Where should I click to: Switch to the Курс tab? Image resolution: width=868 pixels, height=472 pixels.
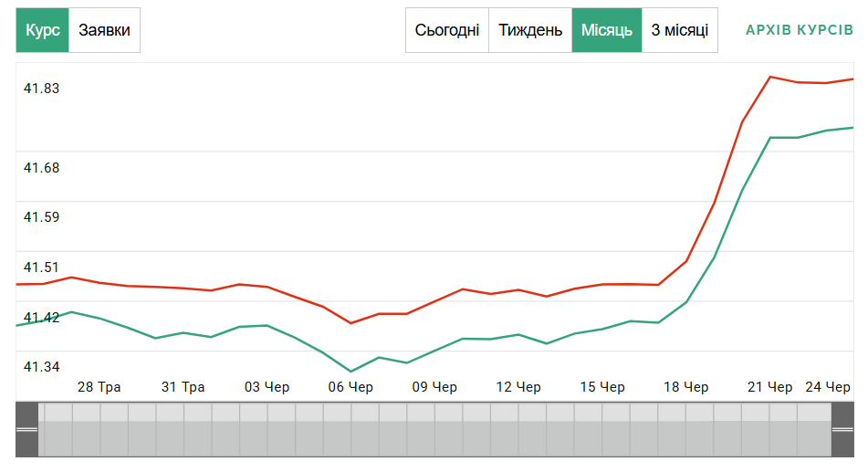[x=43, y=30]
